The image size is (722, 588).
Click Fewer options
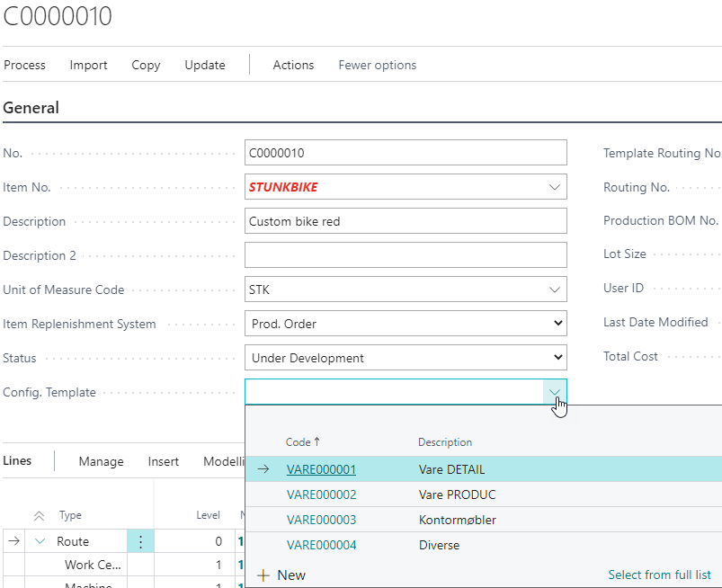pyautogui.click(x=377, y=65)
